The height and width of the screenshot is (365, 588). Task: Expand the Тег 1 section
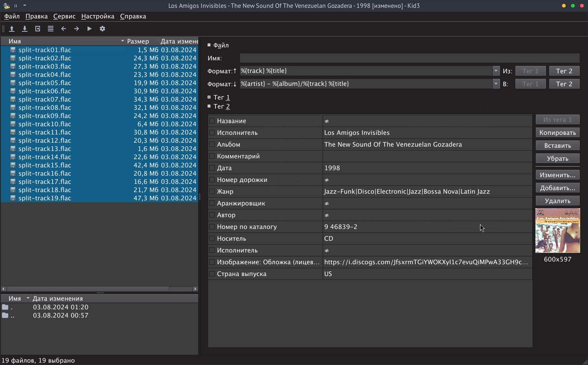click(x=209, y=97)
